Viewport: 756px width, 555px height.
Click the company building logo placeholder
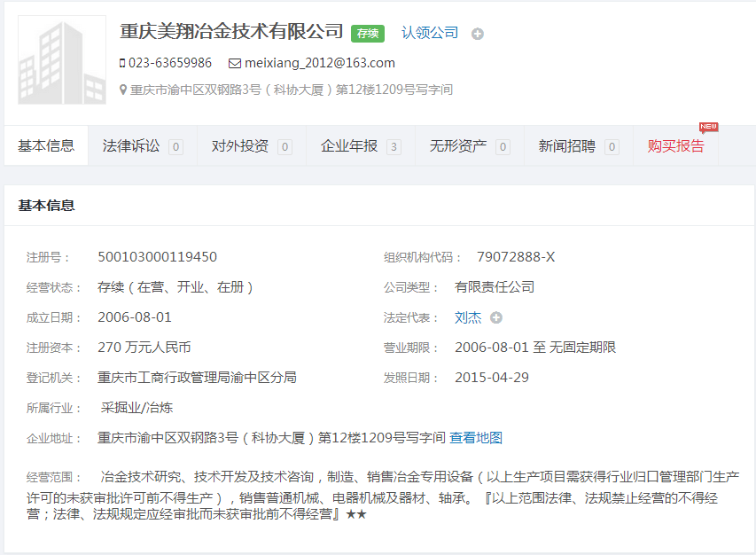pyautogui.click(x=62, y=60)
